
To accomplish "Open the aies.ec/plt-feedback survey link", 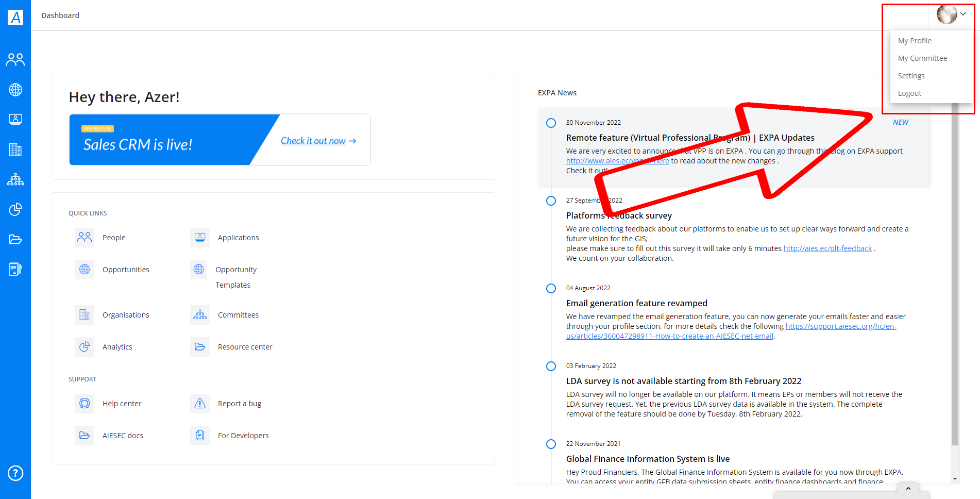I will point(827,248).
